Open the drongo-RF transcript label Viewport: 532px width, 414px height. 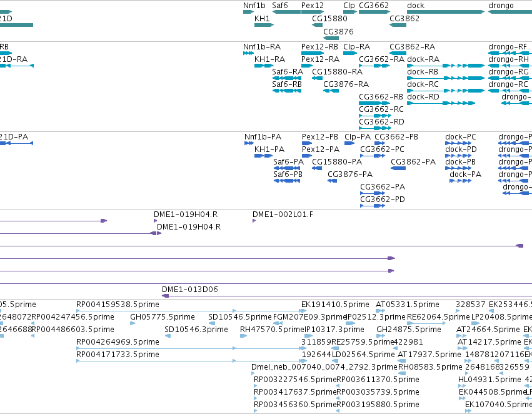pos(508,47)
